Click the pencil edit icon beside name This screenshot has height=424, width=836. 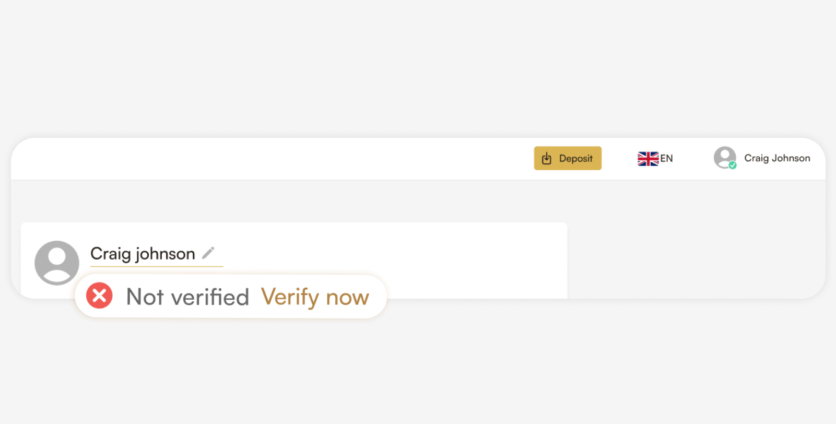pyautogui.click(x=208, y=253)
